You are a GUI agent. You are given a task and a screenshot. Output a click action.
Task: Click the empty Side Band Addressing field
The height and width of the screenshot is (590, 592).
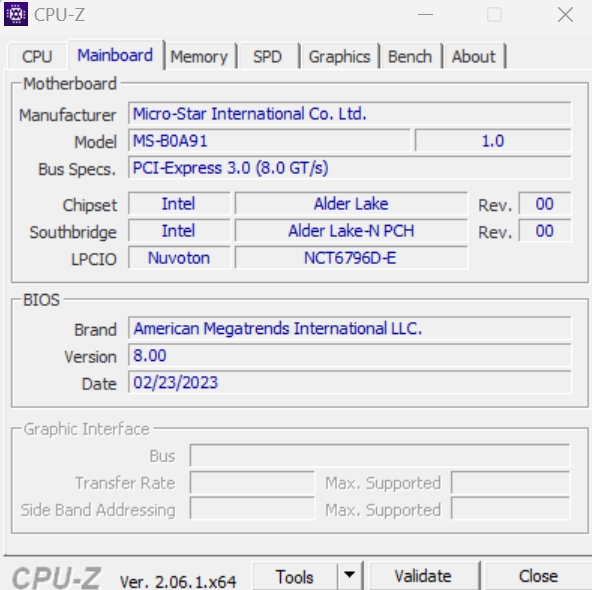252,508
